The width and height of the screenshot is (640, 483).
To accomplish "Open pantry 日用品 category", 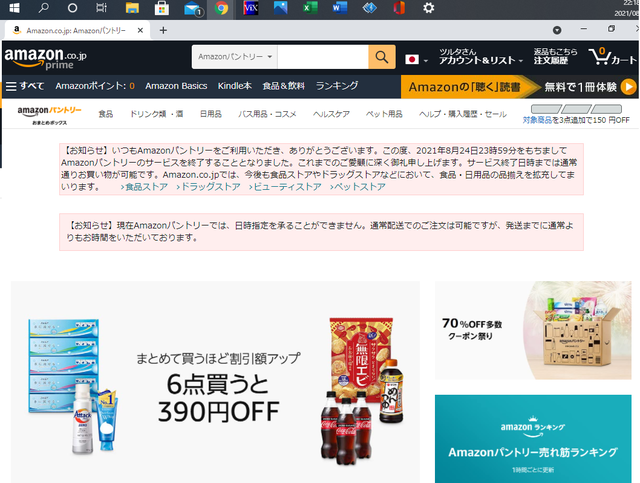I will point(211,114).
